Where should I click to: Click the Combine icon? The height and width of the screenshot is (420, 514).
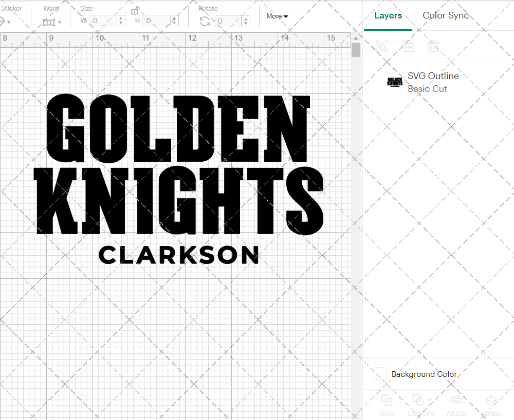coord(418,399)
